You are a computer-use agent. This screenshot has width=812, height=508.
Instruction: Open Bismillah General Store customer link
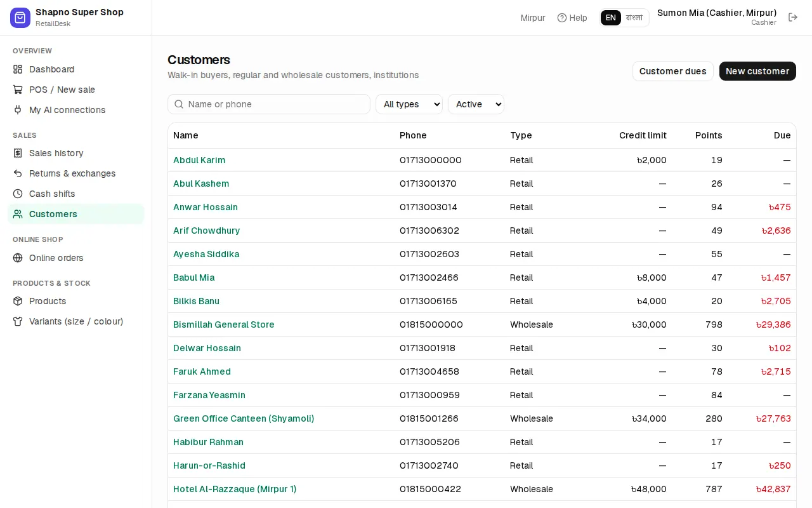pos(224,324)
